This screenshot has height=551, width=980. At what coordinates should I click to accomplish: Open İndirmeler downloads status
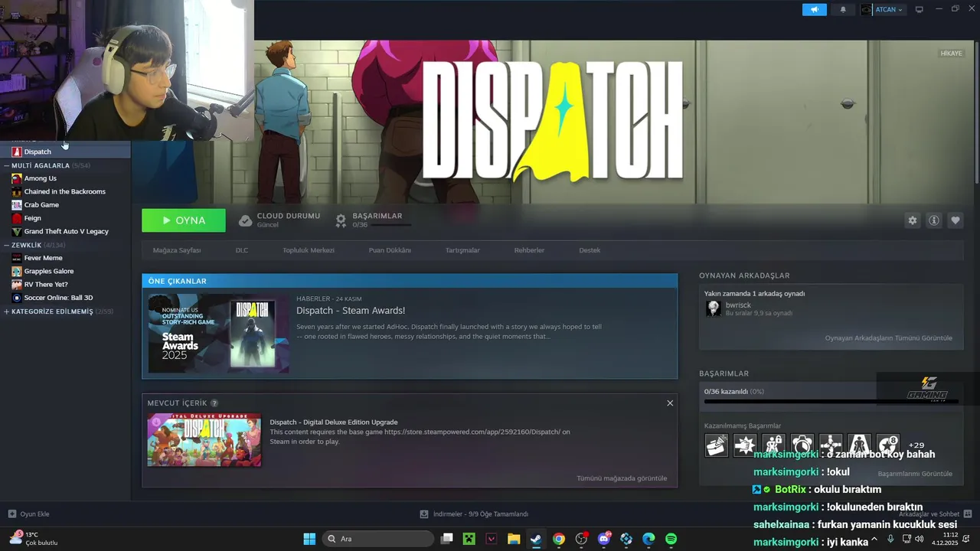pyautogui.click(x=474, y=514)
